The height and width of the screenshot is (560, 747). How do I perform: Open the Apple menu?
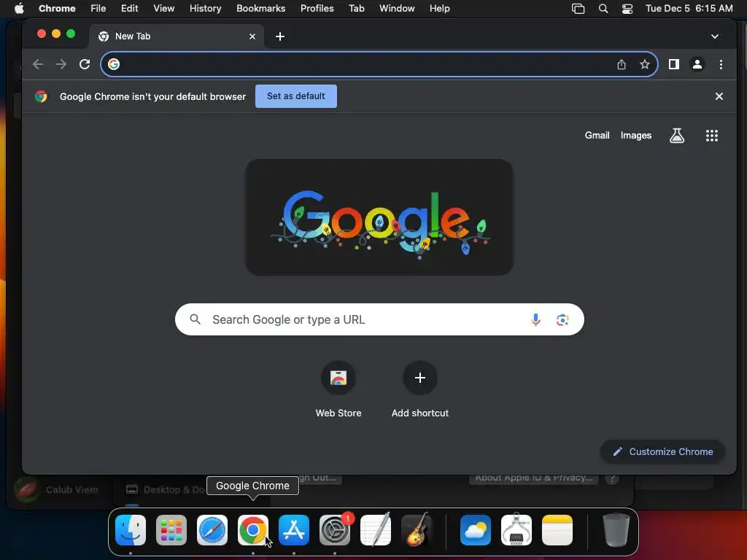pyautogui.click(x=19, y=9)
